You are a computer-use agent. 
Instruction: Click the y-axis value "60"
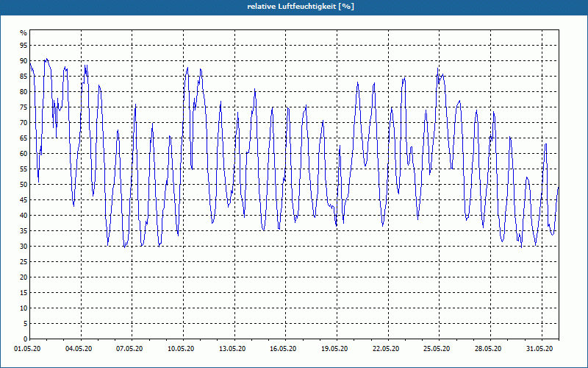click(x=24, y=154)
